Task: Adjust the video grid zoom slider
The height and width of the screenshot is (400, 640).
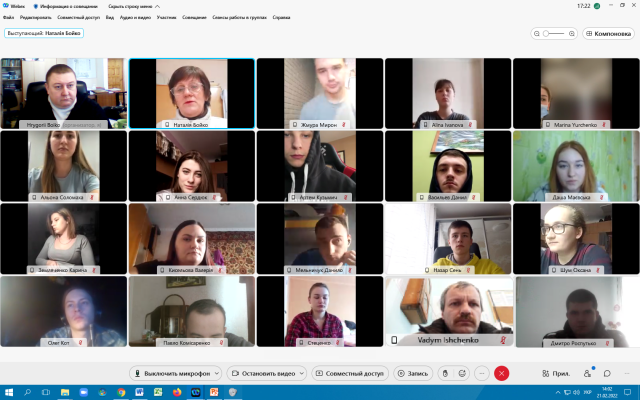Action: [554, 34]
